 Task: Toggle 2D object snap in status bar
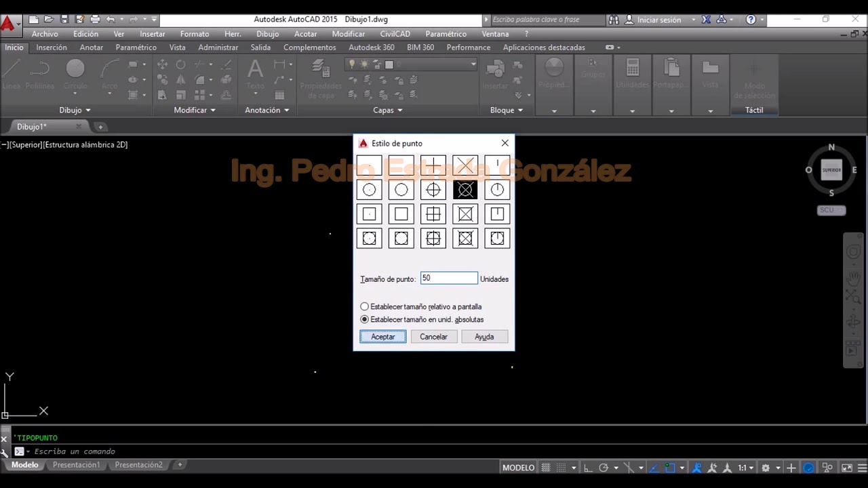670,468
